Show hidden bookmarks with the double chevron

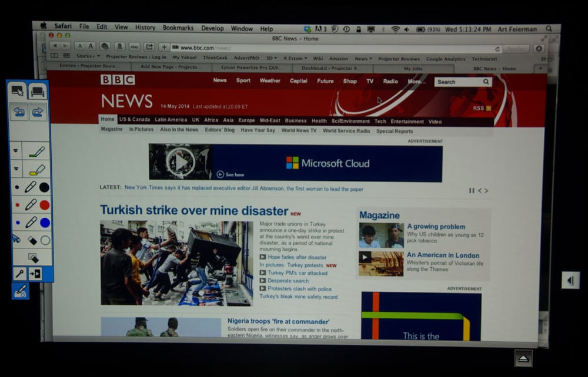click(543, 59)
